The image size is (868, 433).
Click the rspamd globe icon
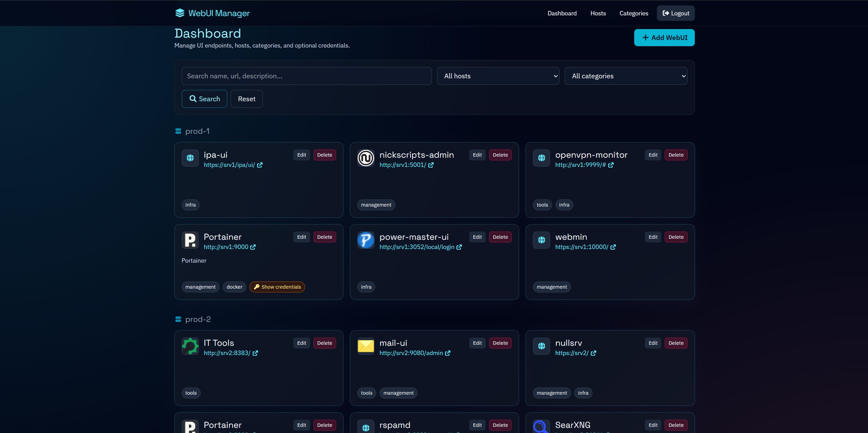pyautogui.click(x=366, y=427)
